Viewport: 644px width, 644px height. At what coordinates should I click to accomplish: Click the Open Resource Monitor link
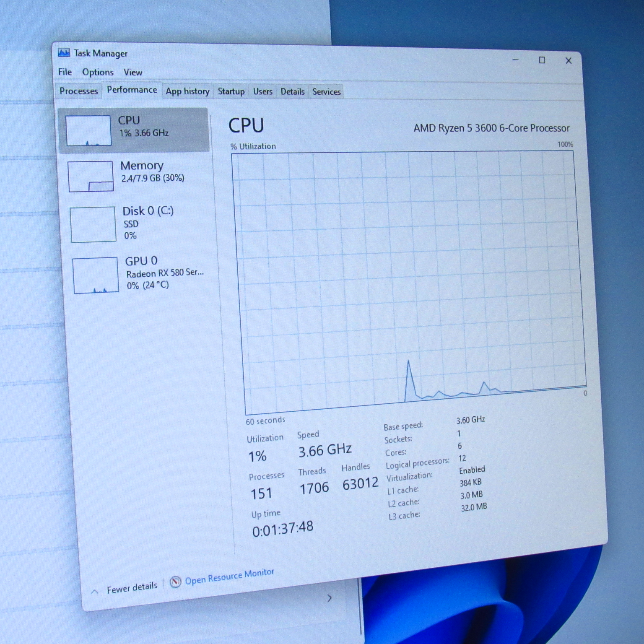point(229,576)
